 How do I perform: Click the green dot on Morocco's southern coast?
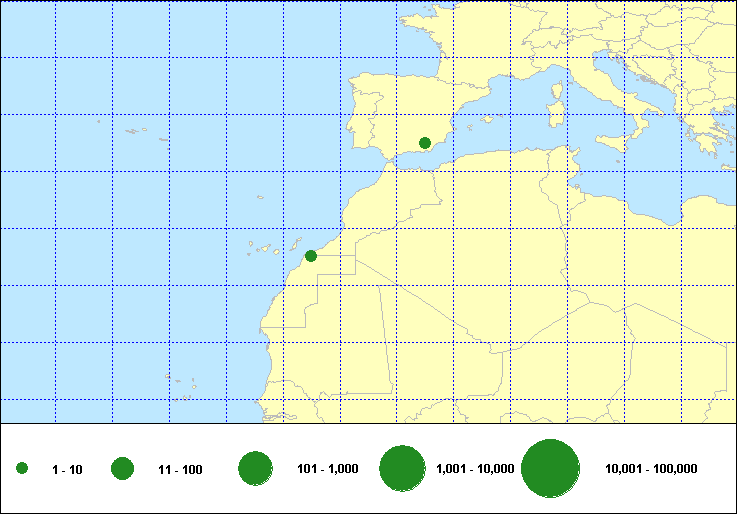[311, 256]
